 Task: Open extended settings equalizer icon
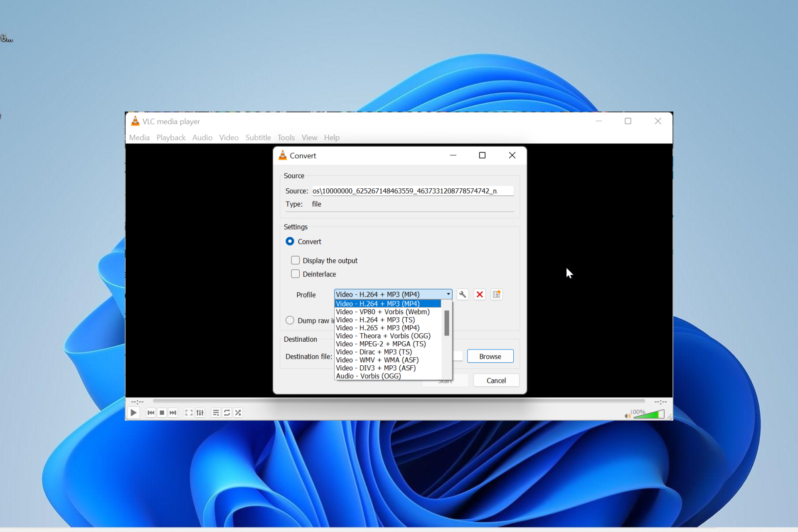[x=200, y=413]
